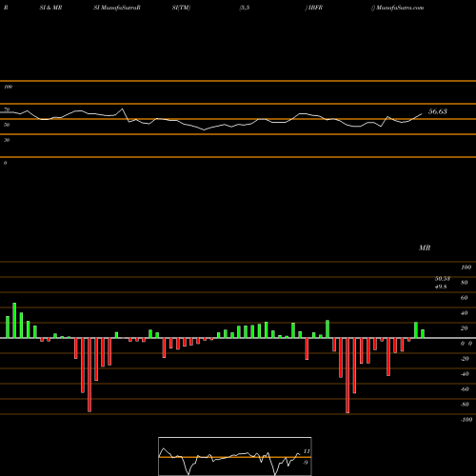Click the SI & MR title text
Image resolution: width=476 pixels, height=476 pixels.
coord(50,8)
